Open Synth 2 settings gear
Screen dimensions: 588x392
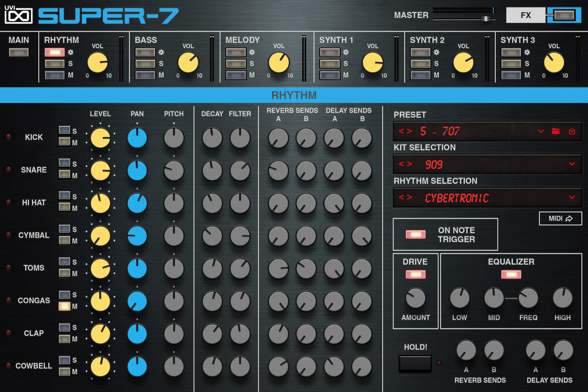[437, 52]
